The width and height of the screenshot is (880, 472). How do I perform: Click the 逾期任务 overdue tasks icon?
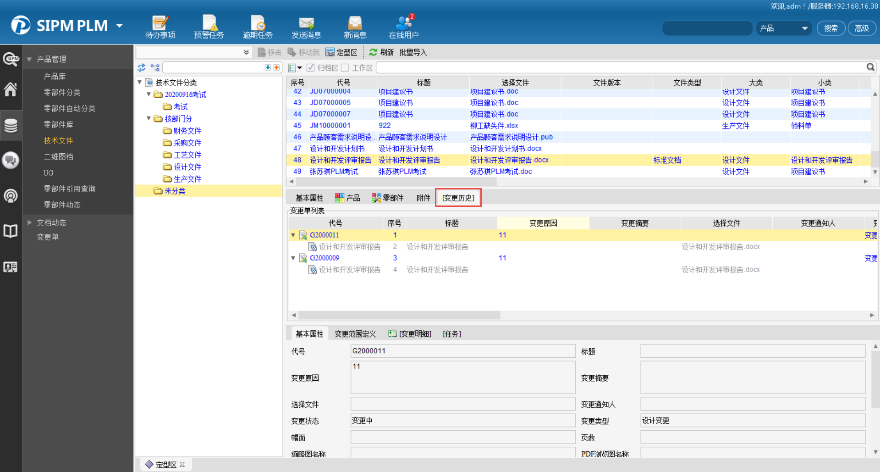pyautogui.click(x=257, y=22)
